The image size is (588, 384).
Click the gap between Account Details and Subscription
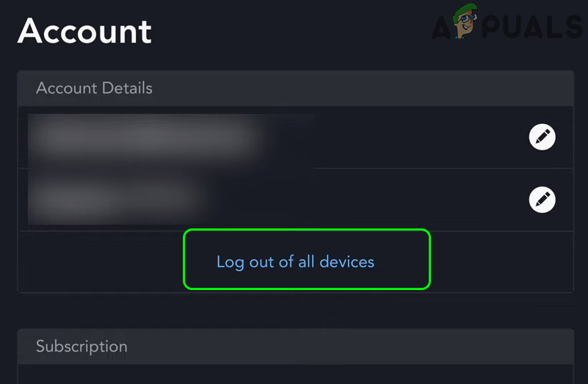(x=295, y=311)
